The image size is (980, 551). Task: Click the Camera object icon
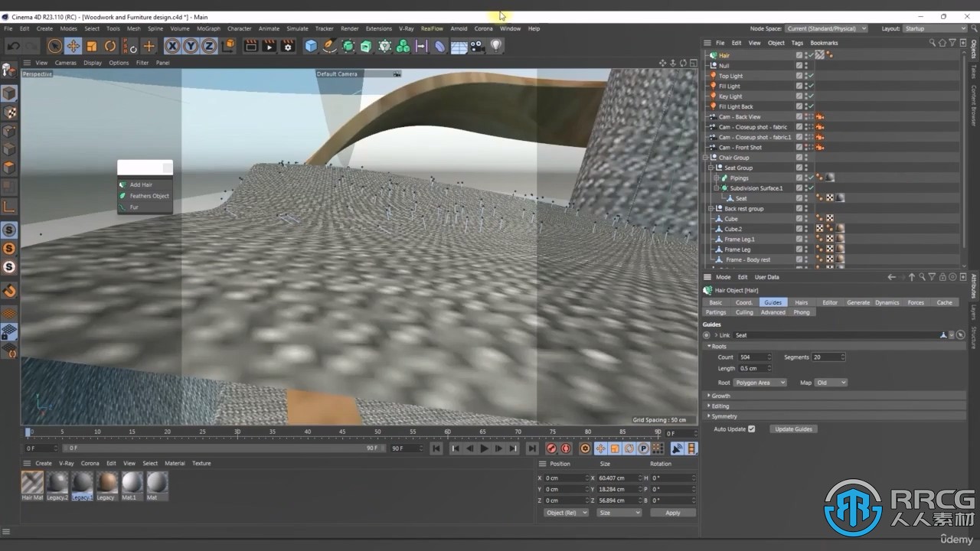[x=477, y=46]
